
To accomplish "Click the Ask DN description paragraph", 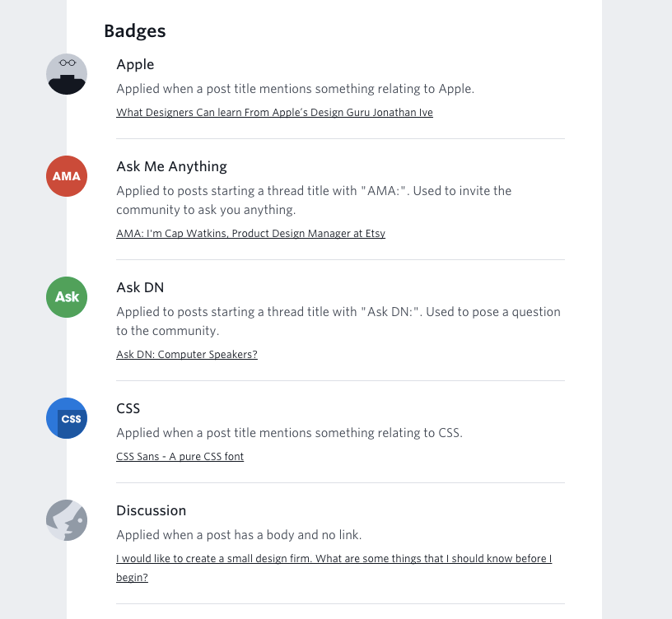I will click(338, 321).
